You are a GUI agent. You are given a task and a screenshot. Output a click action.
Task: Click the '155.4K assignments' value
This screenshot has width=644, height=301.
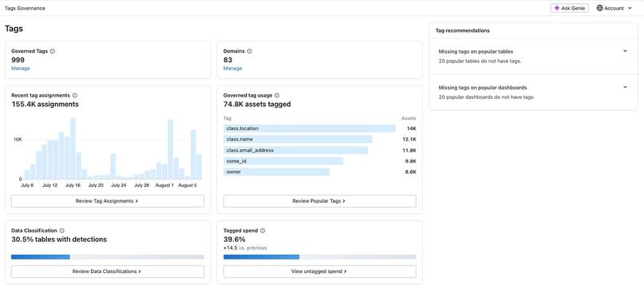[x=45, y=105]
